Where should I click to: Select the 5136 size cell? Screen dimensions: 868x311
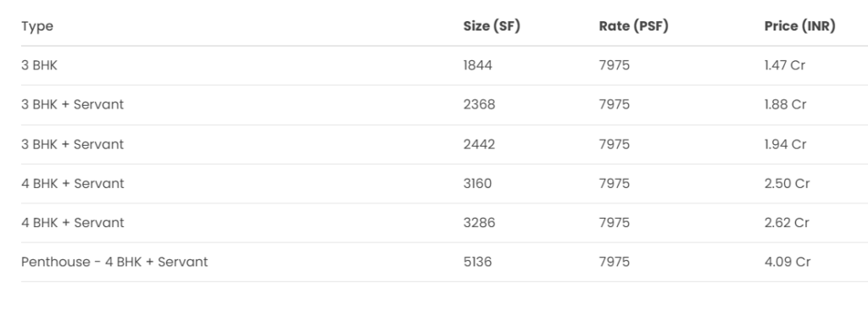coord(478,263)
